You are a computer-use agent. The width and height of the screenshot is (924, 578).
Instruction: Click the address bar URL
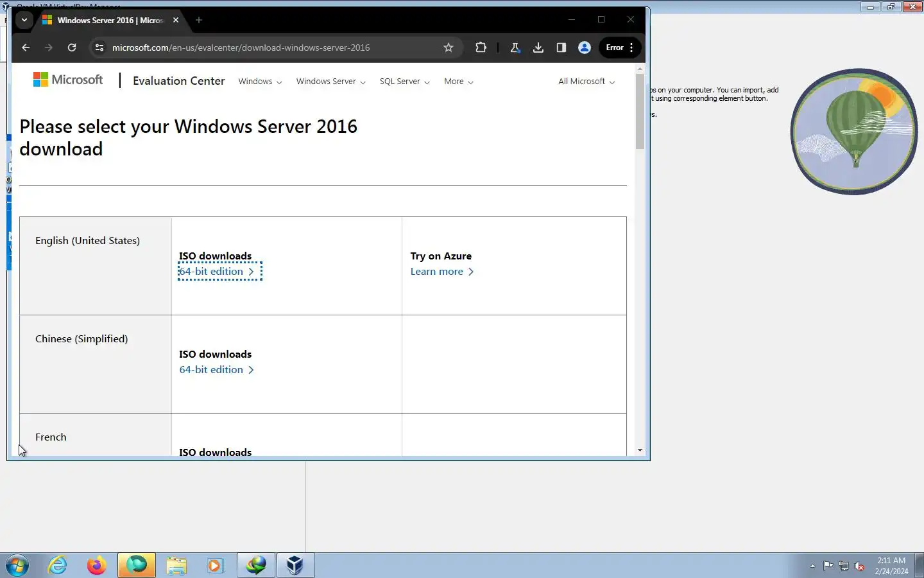[241, 48]
